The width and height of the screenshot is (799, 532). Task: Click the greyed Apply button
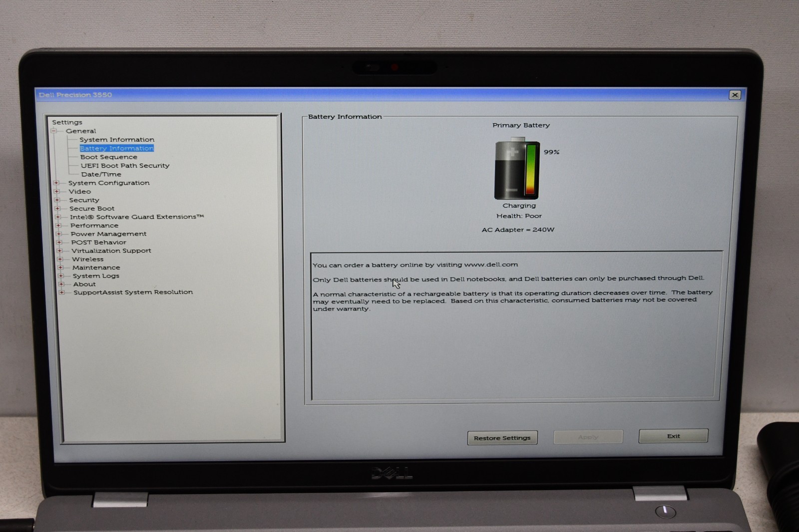pos(588,437)
